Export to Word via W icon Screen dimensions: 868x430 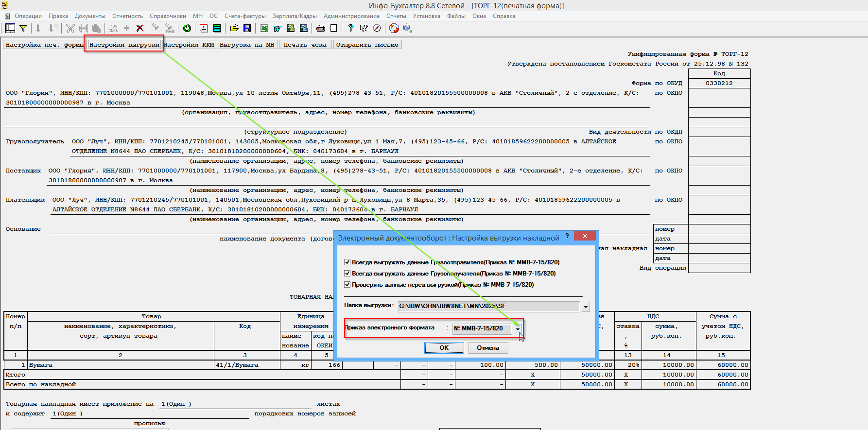point(278,28)
